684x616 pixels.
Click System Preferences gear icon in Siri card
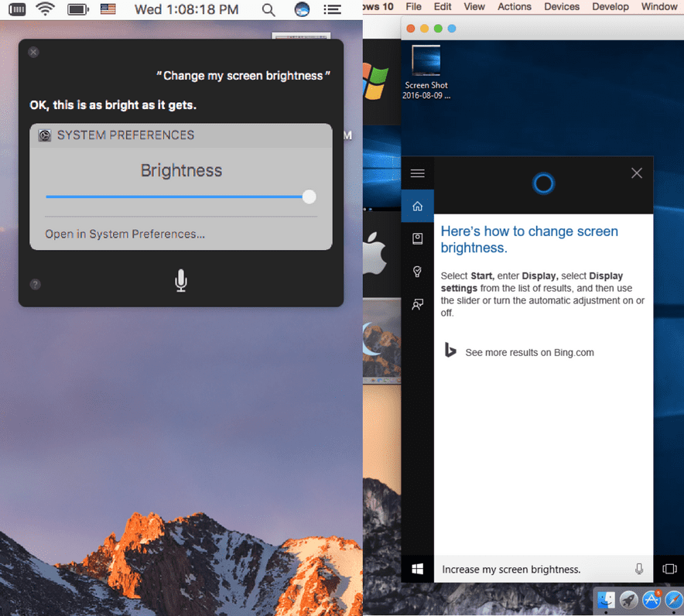[x=45, y=135]
